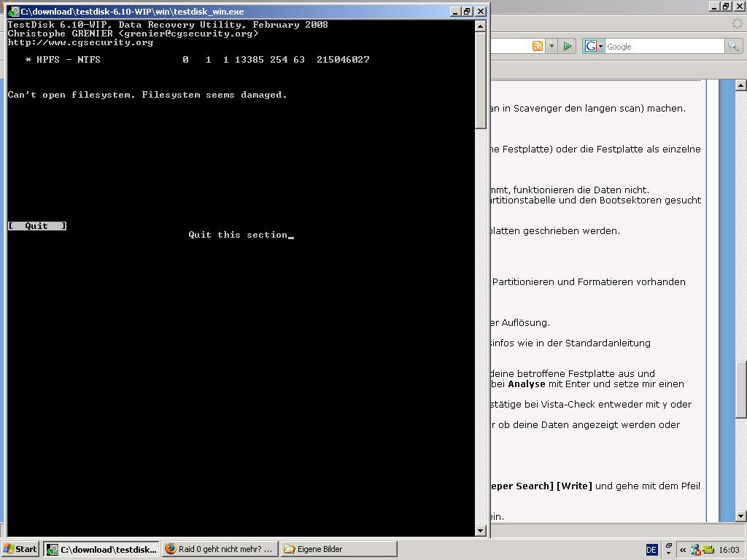Click the language bar restore icon
This screenshot has width=747, height=560.
(668, 545)
